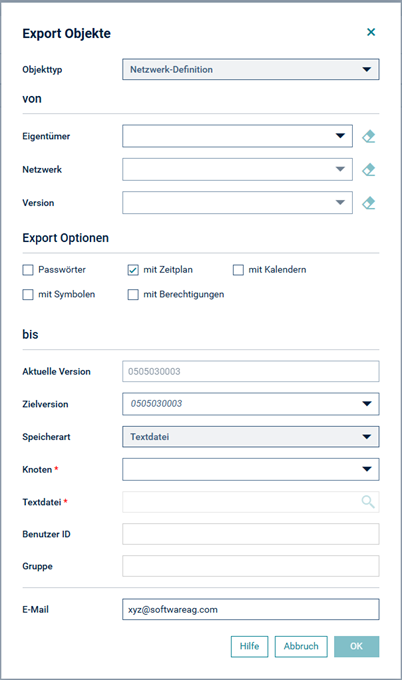Screen dimensions: 402x680
Task: Open the Knoten dropdown
Action: point(251,469)
